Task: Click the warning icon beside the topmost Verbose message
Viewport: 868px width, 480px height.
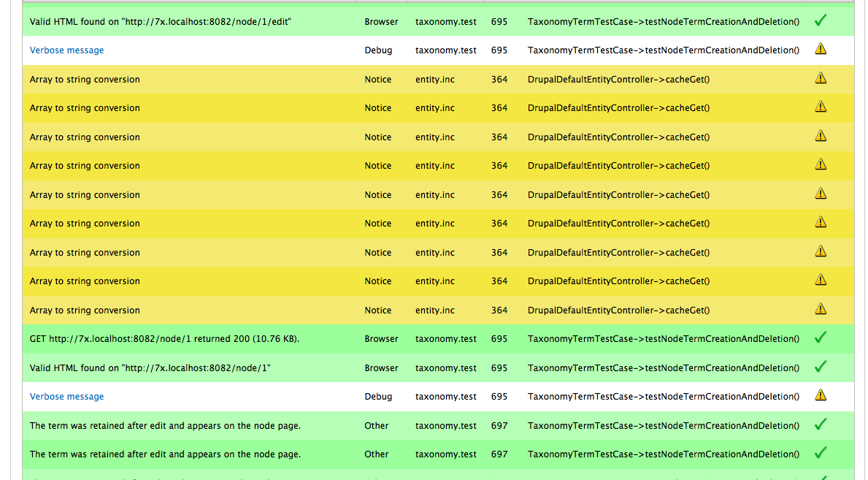Action: click(x=821, y=50)
